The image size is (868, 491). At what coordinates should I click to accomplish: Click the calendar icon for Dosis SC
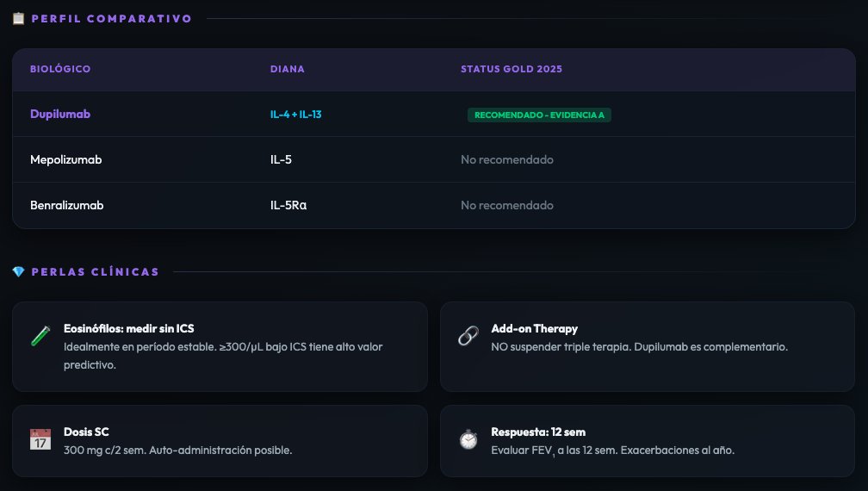[40, 439]
